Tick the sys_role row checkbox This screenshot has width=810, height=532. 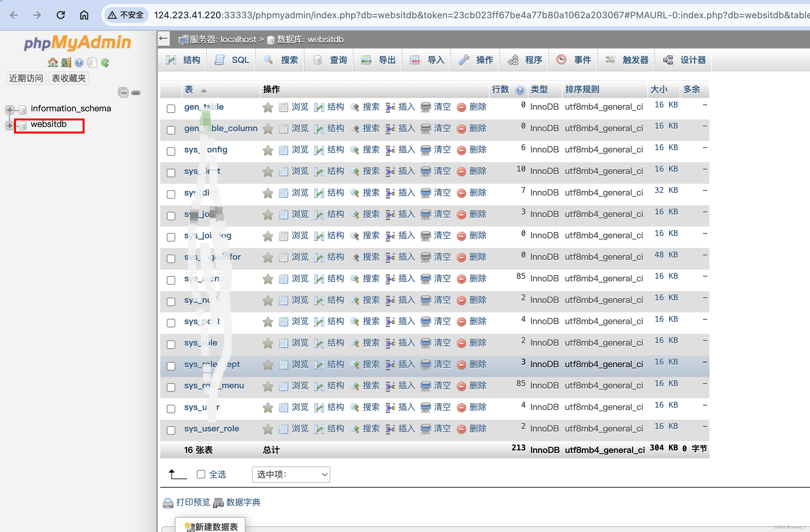pos(171,344)
